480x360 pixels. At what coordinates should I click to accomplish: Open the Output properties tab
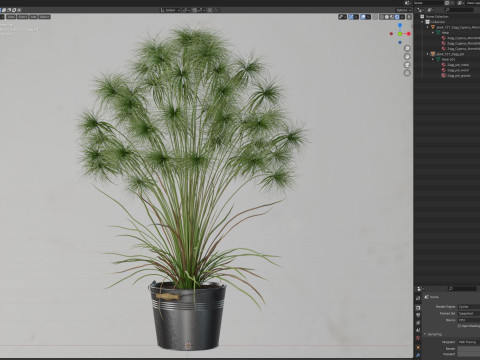tap(418, 315)
